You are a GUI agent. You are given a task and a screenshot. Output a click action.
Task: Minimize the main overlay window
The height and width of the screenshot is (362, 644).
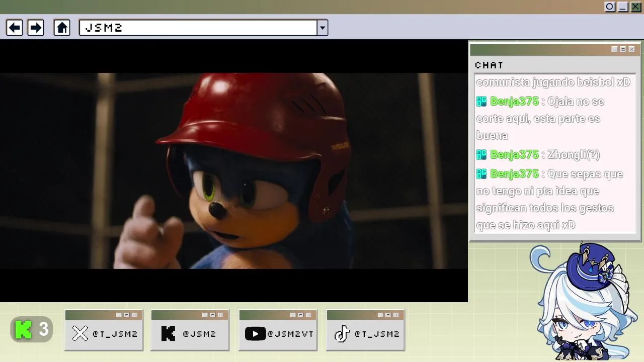(x=623, y=7)
